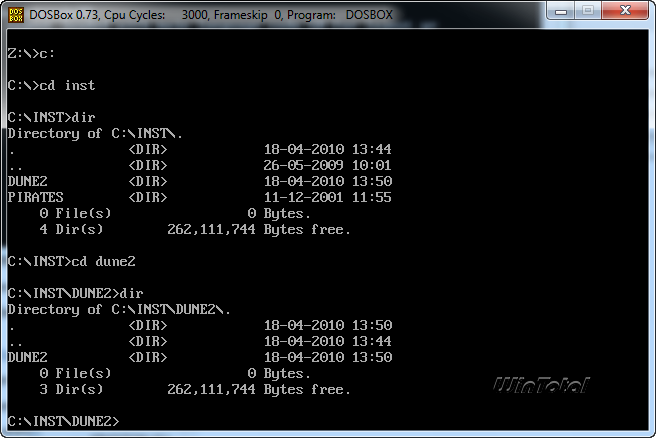This screenshot has height=438, width=656.
Task: Click the 'C:\INST>cd dune2' command line
Action: coord(72,261)
